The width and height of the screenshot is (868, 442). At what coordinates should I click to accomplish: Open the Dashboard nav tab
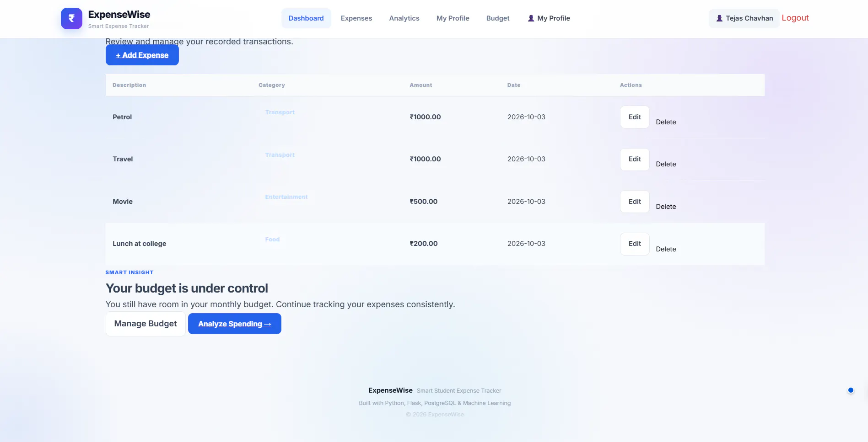pyautogui.click(x=306, y=18)
